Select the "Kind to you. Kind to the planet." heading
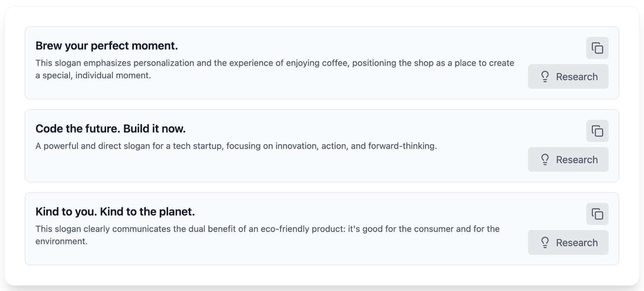 [x=115, y=212]
